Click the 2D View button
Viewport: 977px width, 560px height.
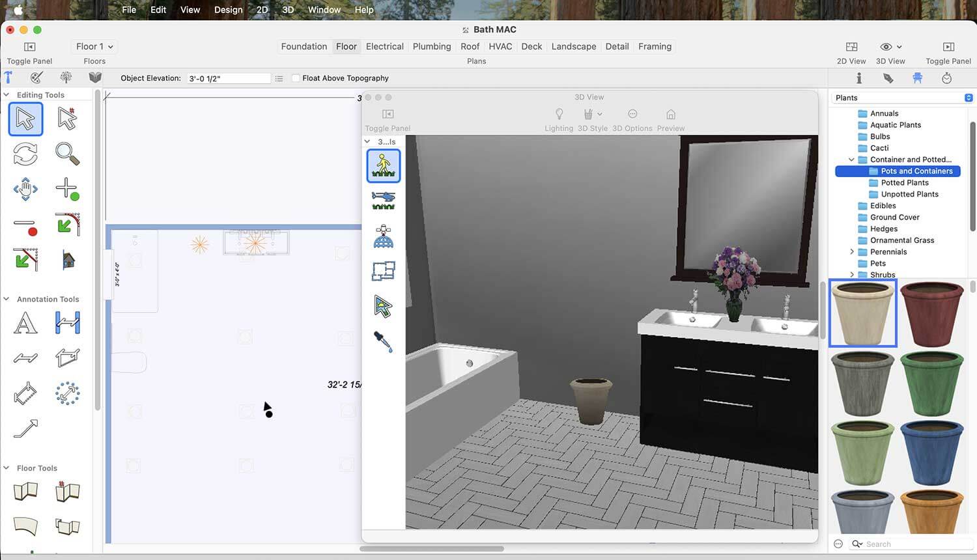coord(851,52)
